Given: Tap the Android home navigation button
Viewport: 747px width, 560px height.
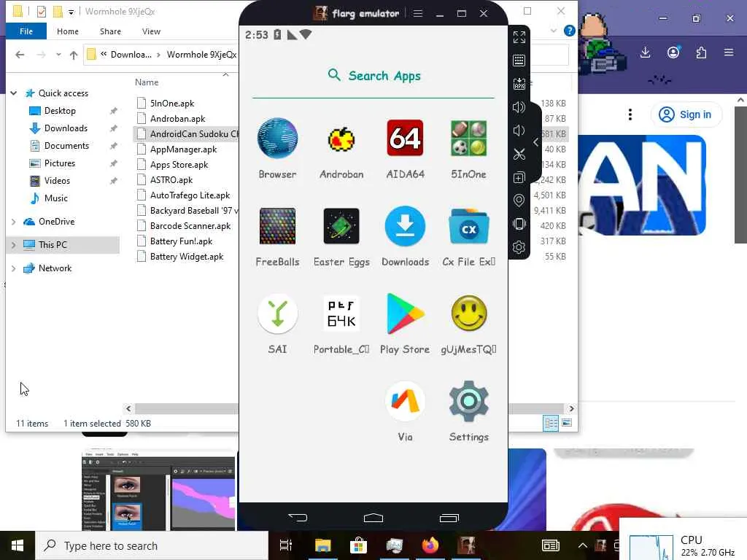Looking at the screenshot, I should 373,518.
